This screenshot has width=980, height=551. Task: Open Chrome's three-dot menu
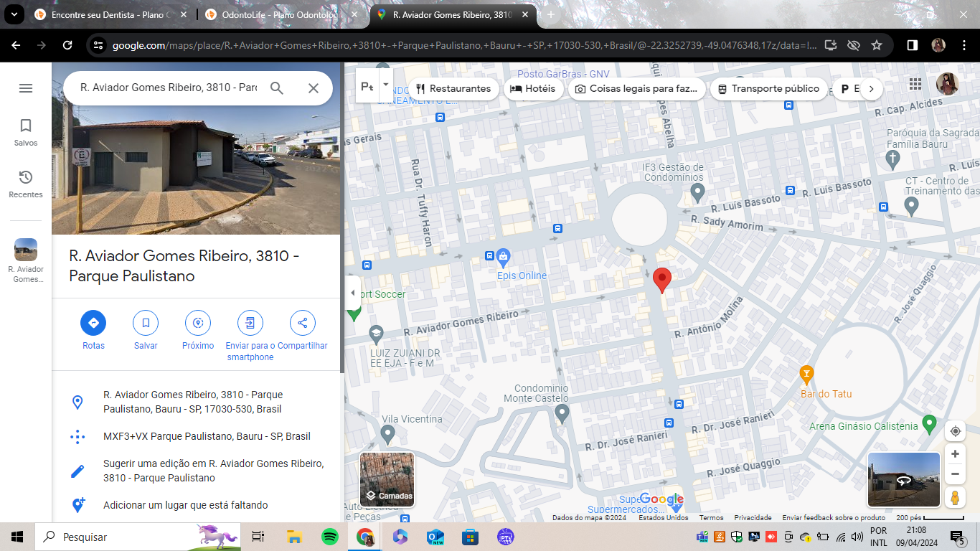[x=964, y=45]
